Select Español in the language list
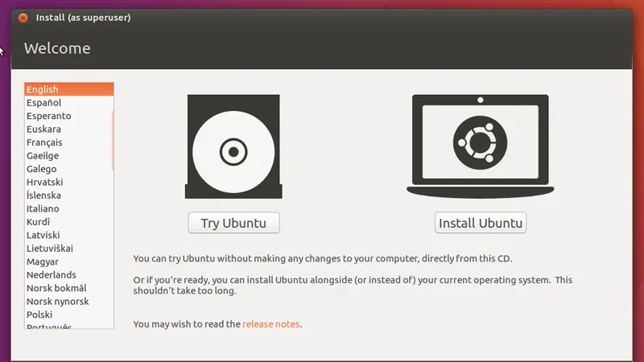644x362 pixels. click(69, 103)
